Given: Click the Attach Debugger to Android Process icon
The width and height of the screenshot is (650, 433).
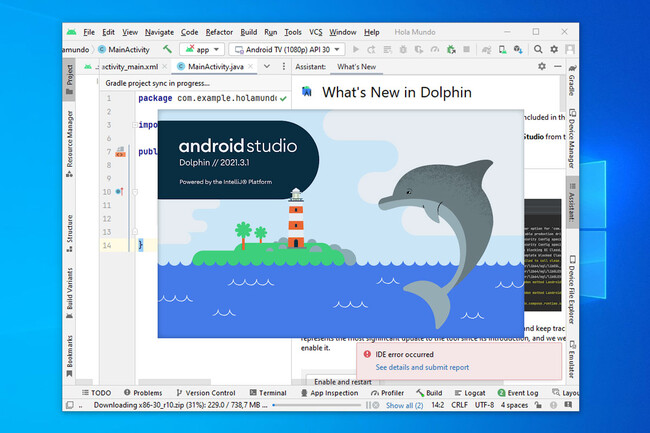Looking at the screenshot, I should 451,49.
